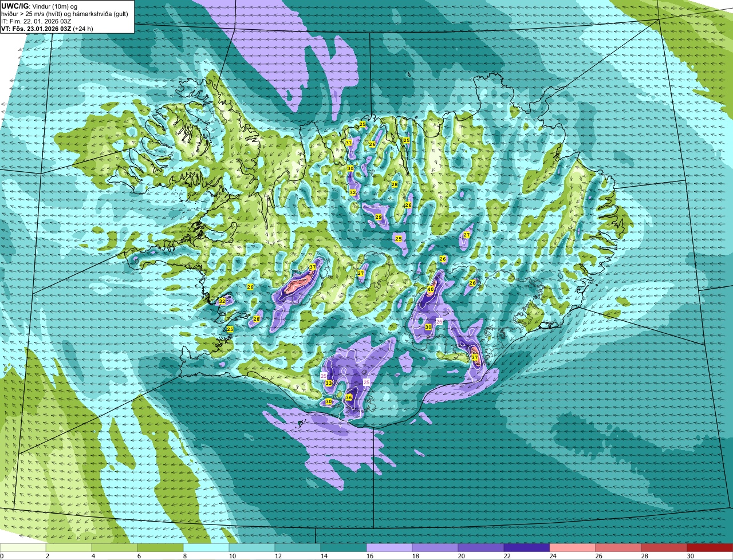Pick the 8–10 m/s pale cyan legend swatch

206,548
